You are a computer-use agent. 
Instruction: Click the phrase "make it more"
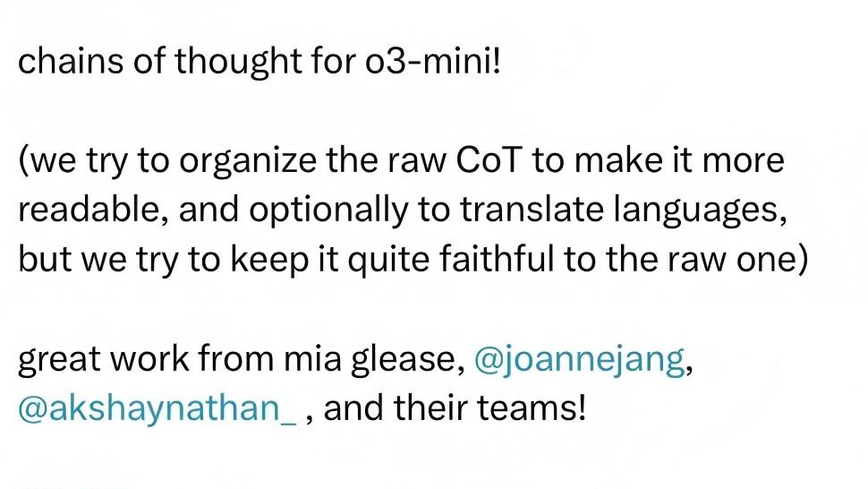[x=680, y=161]
